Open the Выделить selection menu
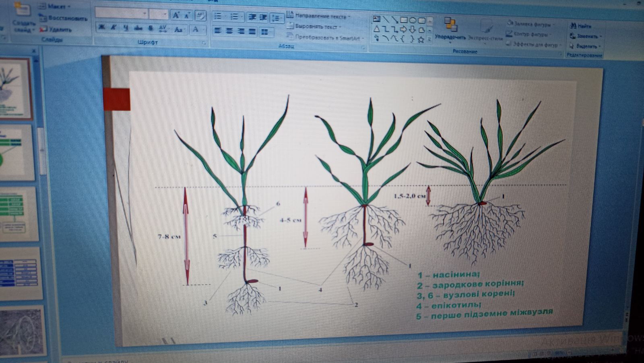644x363 pixels. pos(586,46)
